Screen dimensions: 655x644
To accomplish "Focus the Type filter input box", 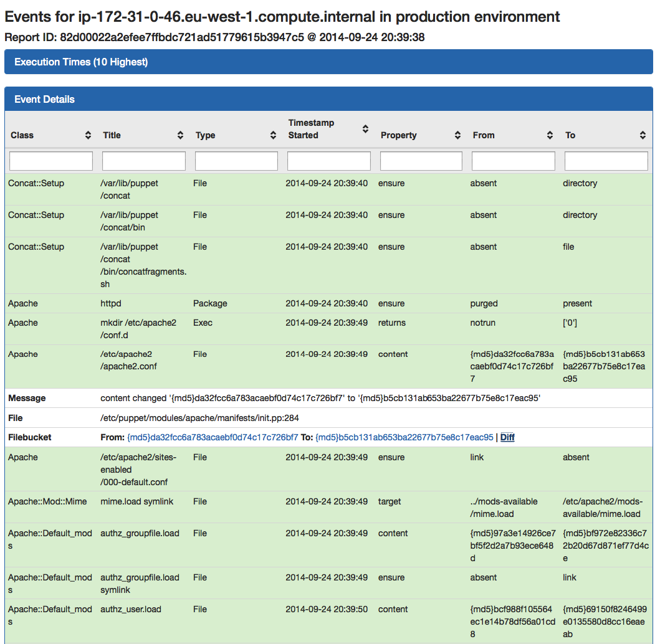I will (x=236, y=161).
